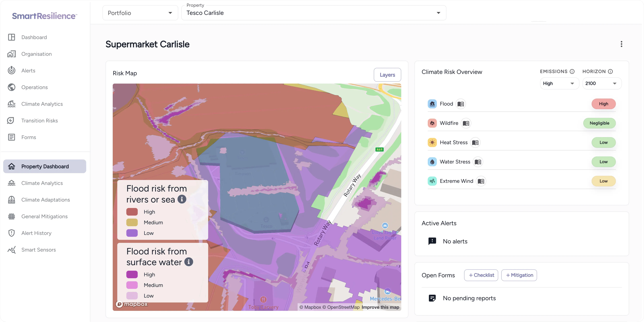644x322 pixels.
Task: Open the Dashboard sidebar icon
Action: pyautogui.click(x=11, y=37)
